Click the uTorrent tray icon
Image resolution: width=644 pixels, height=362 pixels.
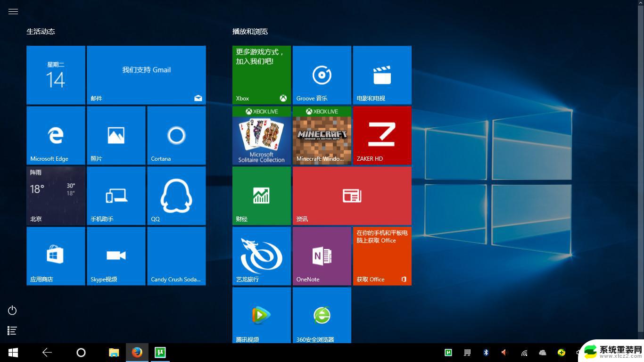448,353
